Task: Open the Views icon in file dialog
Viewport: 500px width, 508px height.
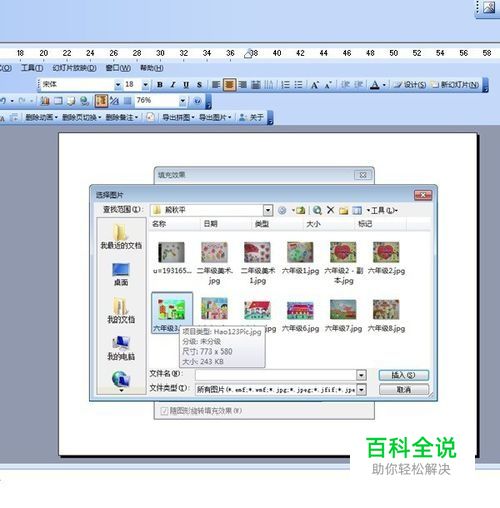Action: (357, 210)
